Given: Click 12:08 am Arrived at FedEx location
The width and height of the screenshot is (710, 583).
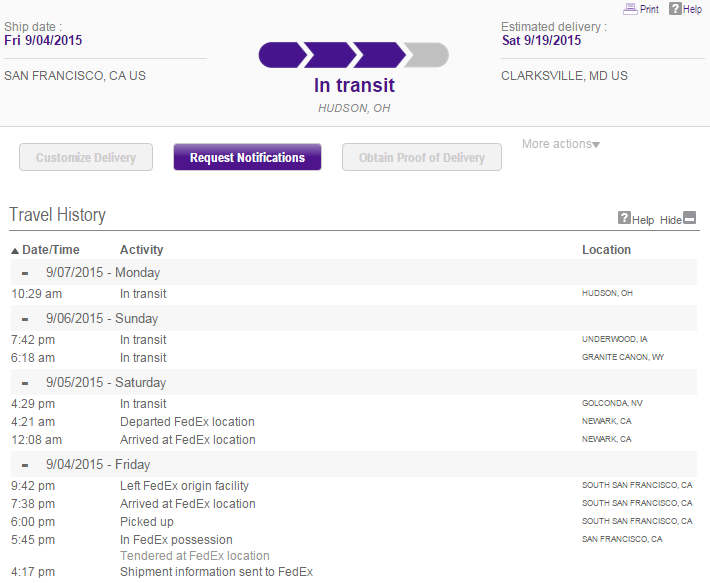Looking at the screenshot, I should coord(187,440).
